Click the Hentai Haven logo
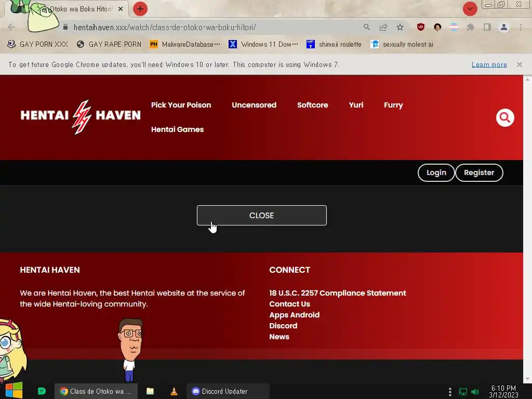 click(81, 117)
